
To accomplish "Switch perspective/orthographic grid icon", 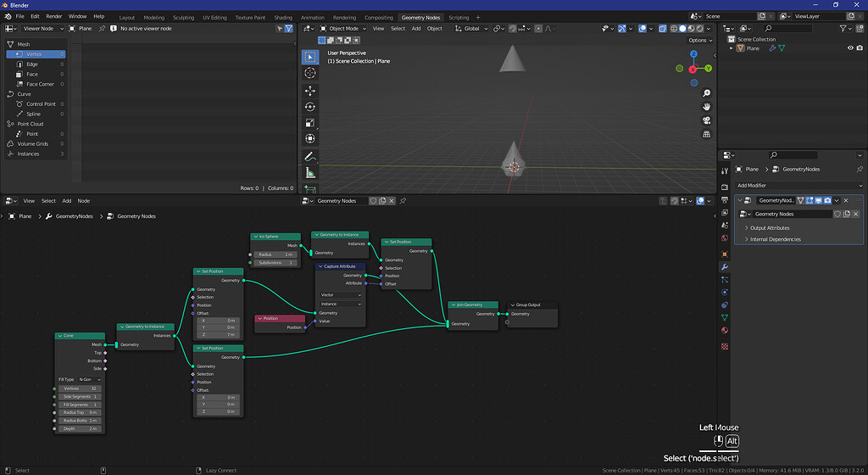I will coord(706,134).
